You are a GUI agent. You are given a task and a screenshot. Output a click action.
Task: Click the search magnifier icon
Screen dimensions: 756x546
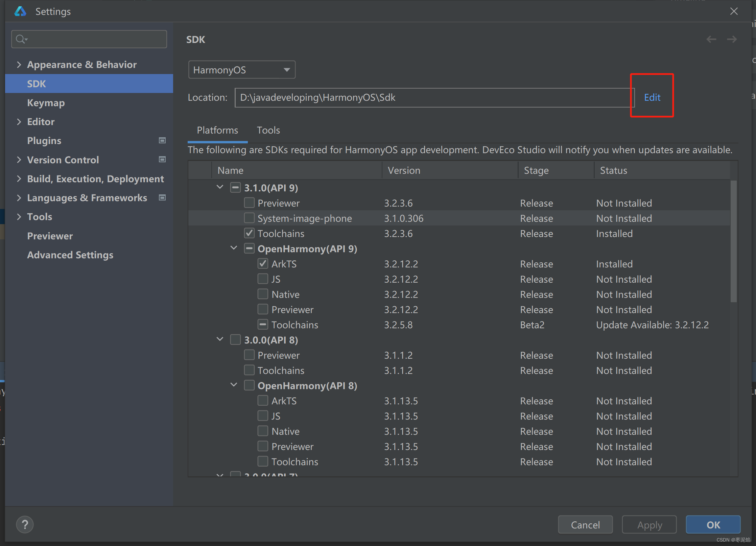21,39
